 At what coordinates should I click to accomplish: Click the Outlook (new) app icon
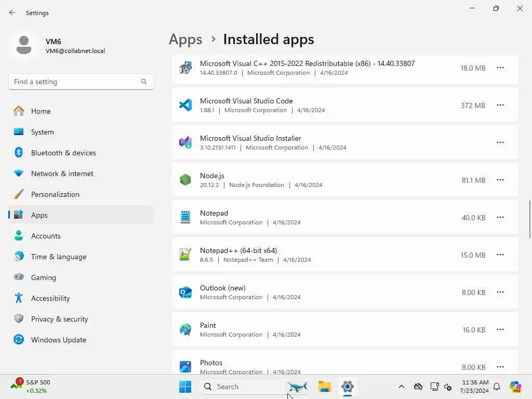185,292
